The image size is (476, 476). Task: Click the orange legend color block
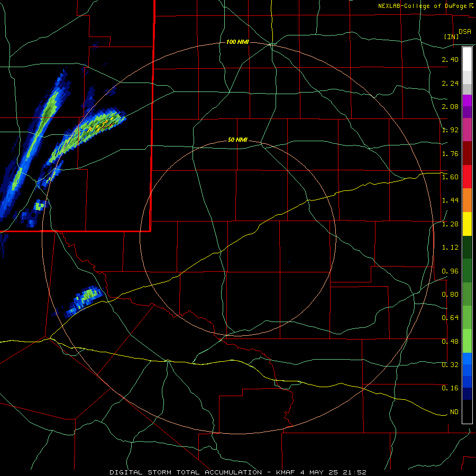[467, 200]
